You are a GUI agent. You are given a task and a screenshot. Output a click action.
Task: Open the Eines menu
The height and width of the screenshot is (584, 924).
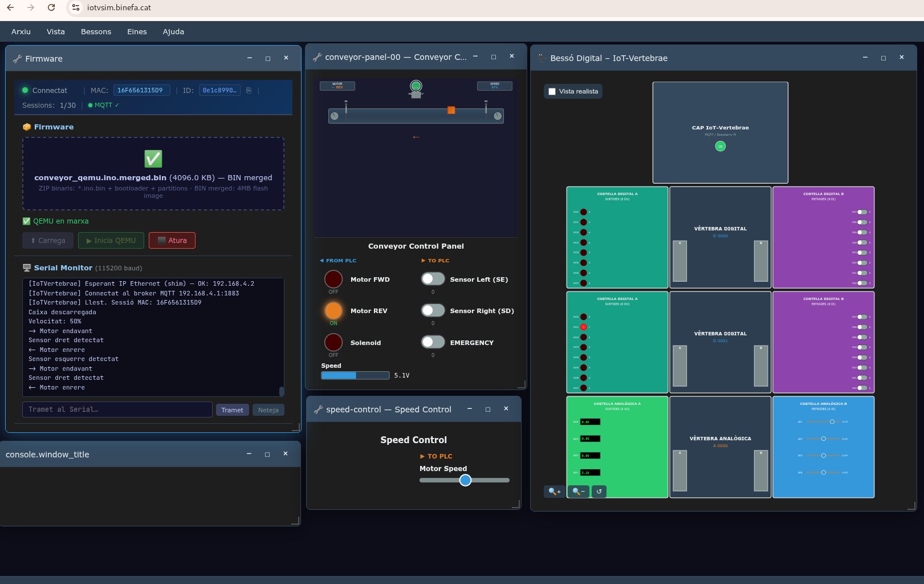tap(137, 31)
